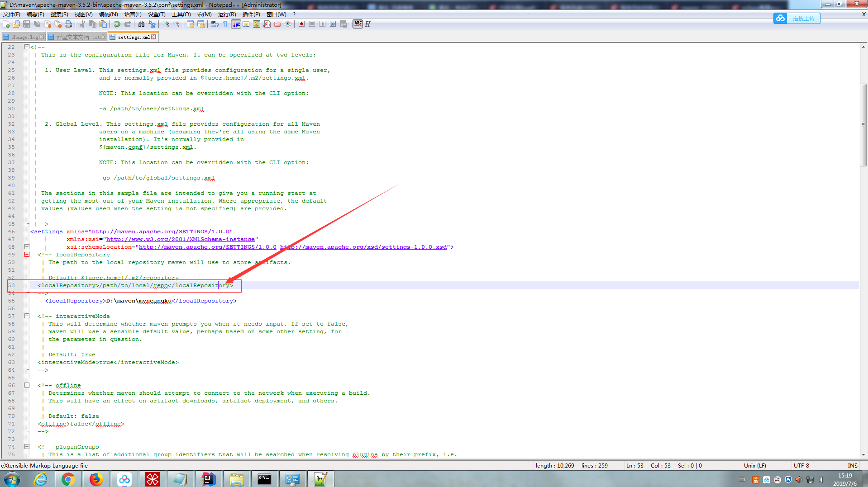The height and width of the screenshot is (487, 868).
Task: Toggle synchronize vertical scrolling
Action: coord(191,24)
